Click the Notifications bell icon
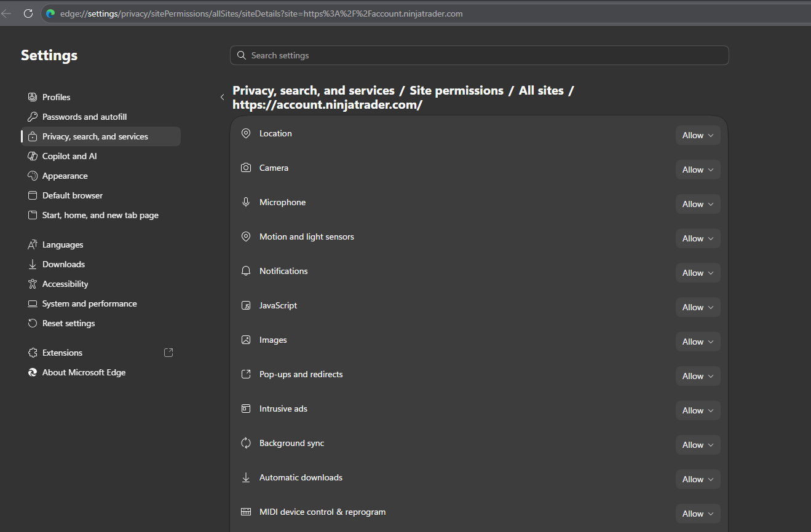The height and width of the screenshot is (532, 811). point(246,271)
